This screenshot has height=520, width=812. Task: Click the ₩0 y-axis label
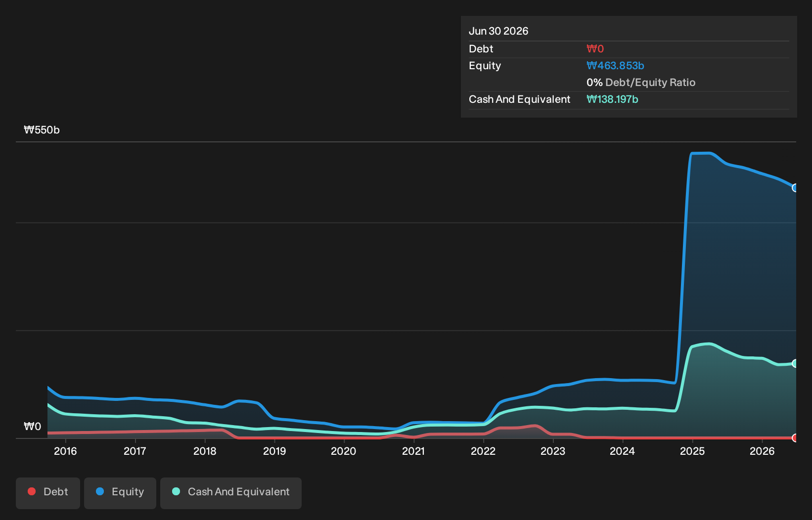(x=32, y=427)
